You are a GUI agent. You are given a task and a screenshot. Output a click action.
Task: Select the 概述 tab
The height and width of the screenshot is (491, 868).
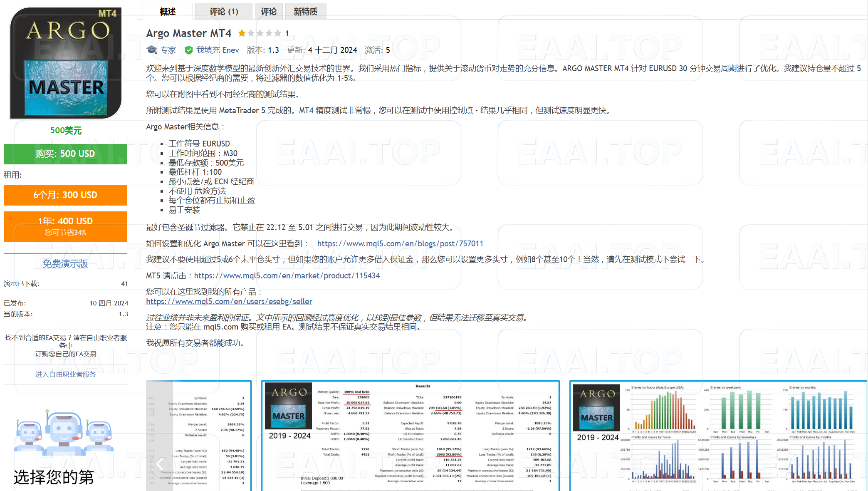click(x=167, y=11)
